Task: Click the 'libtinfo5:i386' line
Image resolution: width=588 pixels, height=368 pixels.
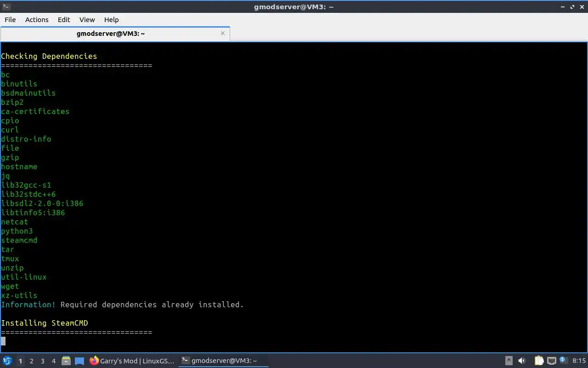Action: pyautogui.click(x=33, y=213)
